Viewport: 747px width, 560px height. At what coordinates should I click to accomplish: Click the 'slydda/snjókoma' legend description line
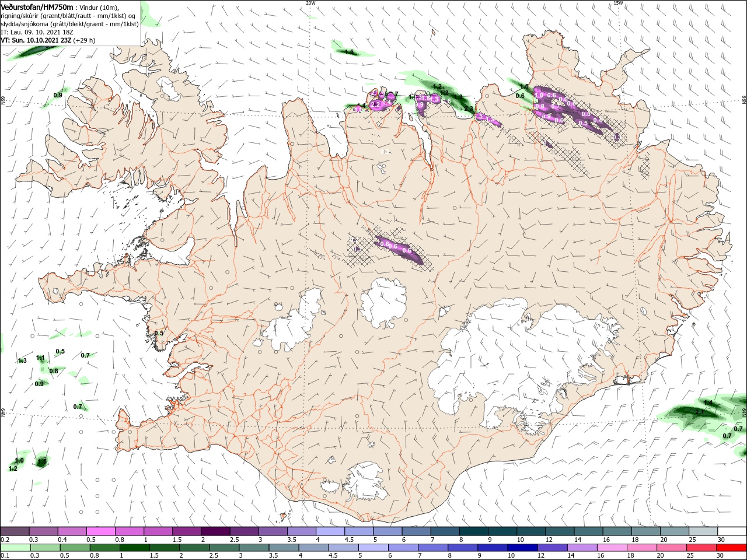tap(69, 24)
